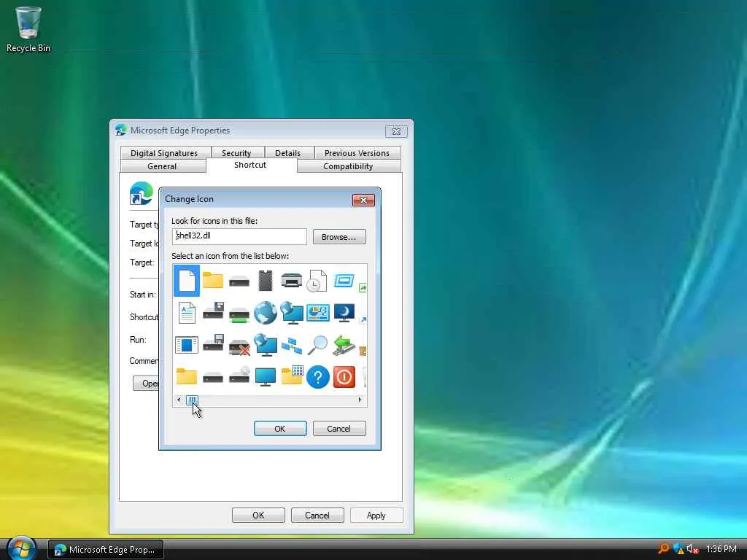Click the muted speaker tray icon
This screenshot has width=747, height=560.
693,549
